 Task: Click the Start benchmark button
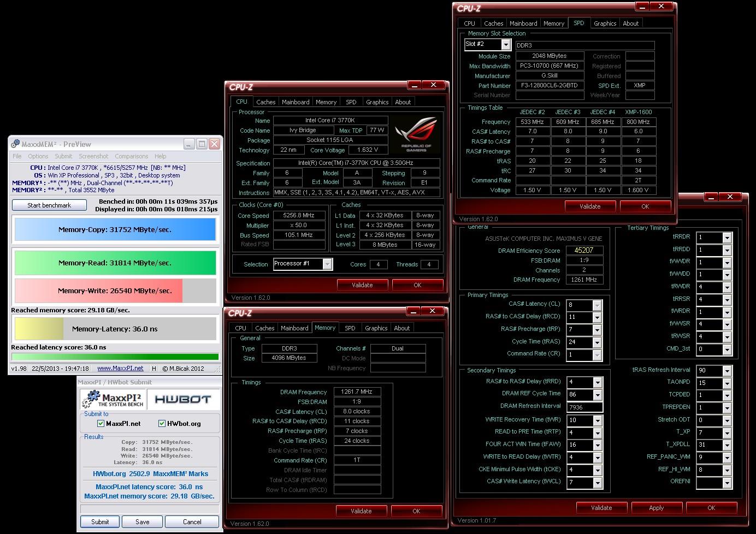click(49, 205)
